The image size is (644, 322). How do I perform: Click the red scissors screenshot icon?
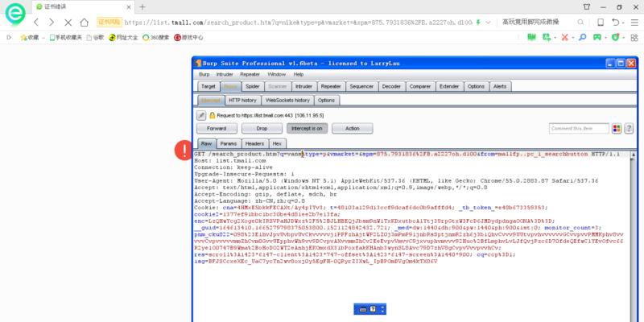[565, 37]
